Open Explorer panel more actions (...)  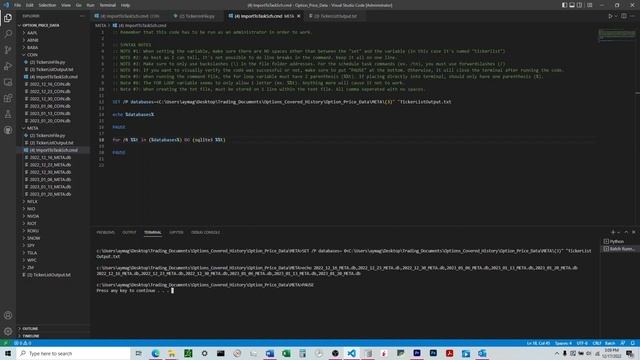click(82, 16)
